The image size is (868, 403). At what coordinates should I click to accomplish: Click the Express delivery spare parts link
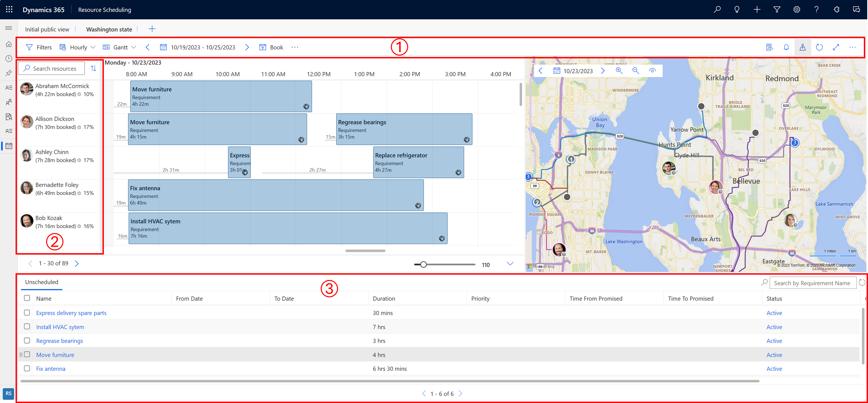(x=71, y=313)
